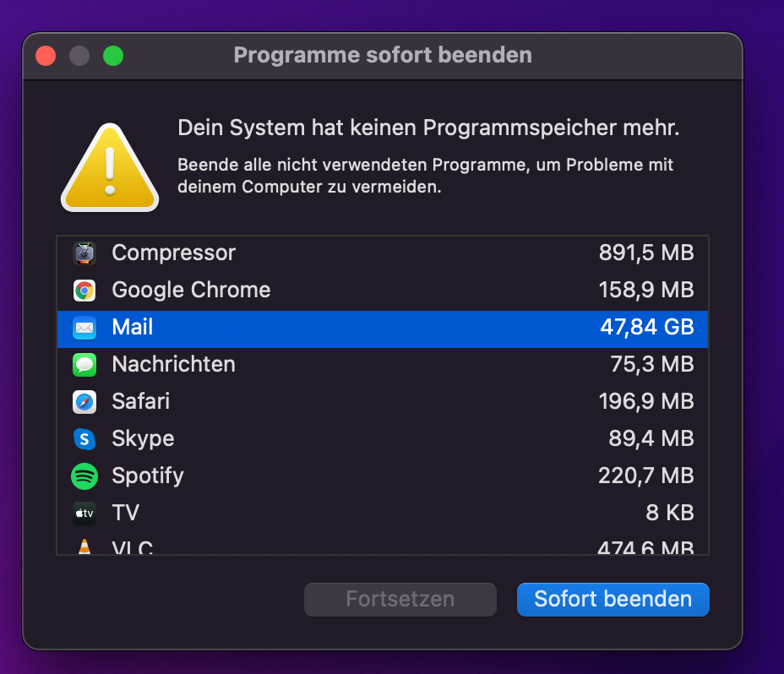Click the greyed-out Fortsetzen button
784x674 pixels.
400,600
